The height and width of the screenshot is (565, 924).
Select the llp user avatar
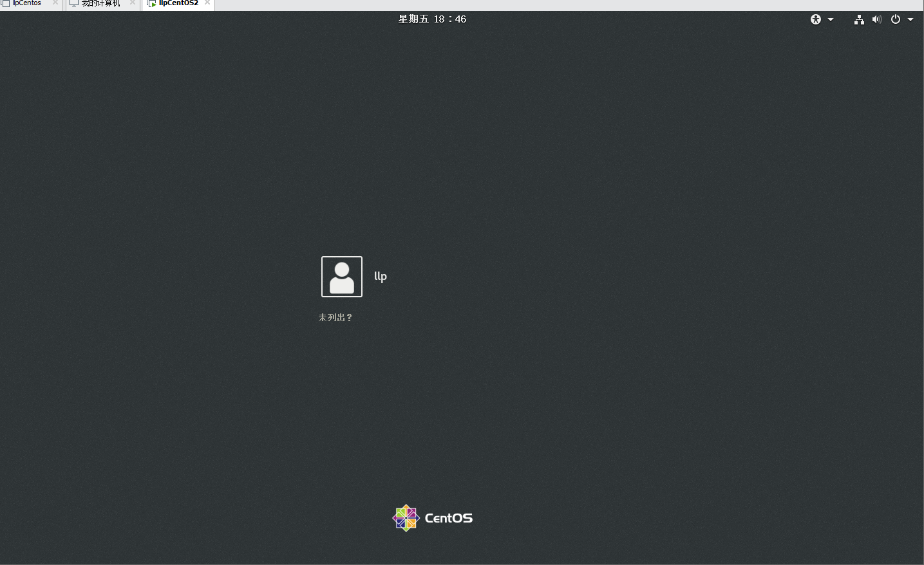342,277
